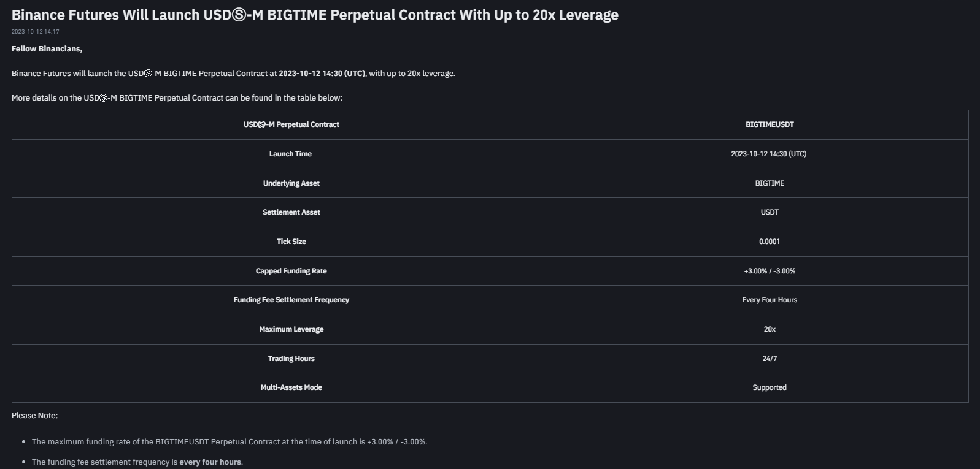
Task: Click the launch time value in table
Action: tap(768, 154)
